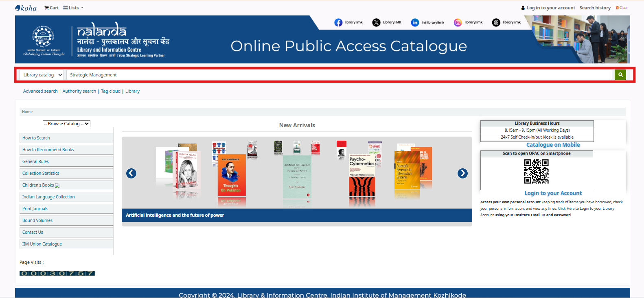Open the IIM Union Catalogue link

42,244
